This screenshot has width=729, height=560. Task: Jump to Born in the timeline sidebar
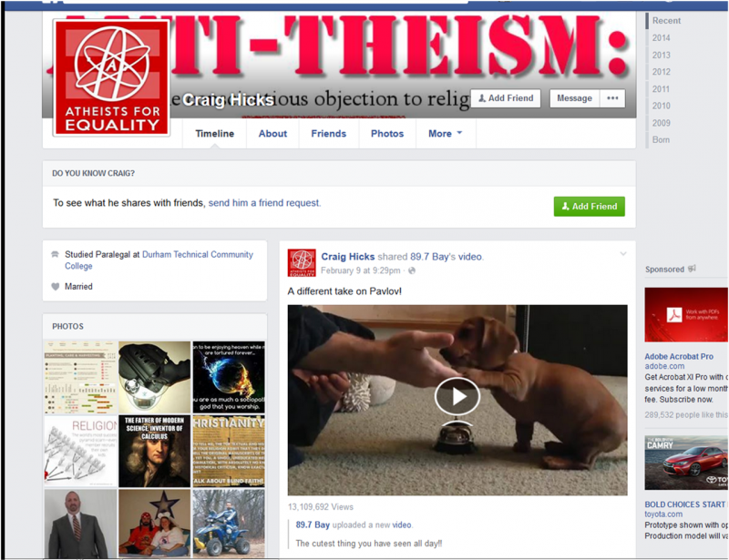(x=661, y=140)
